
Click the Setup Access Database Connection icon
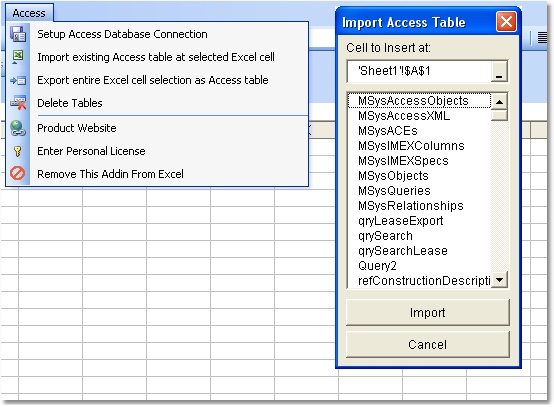click(x=18, y=34)
